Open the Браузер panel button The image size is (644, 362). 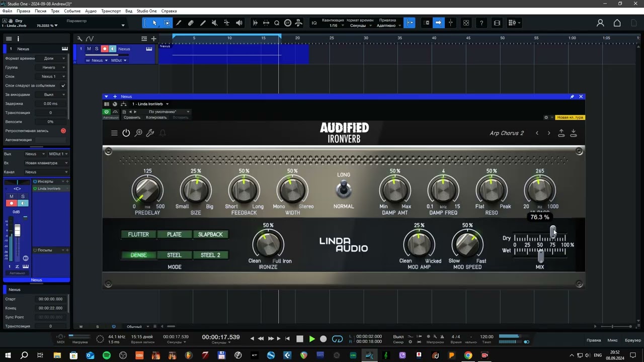tap(633, 340)
